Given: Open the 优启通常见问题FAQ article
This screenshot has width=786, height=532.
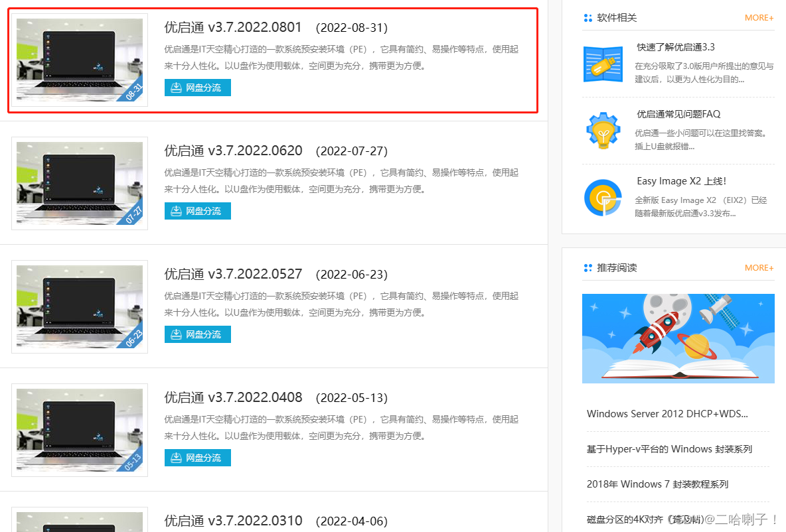Looking at the screenshot, I should click(x=678, y=114).
